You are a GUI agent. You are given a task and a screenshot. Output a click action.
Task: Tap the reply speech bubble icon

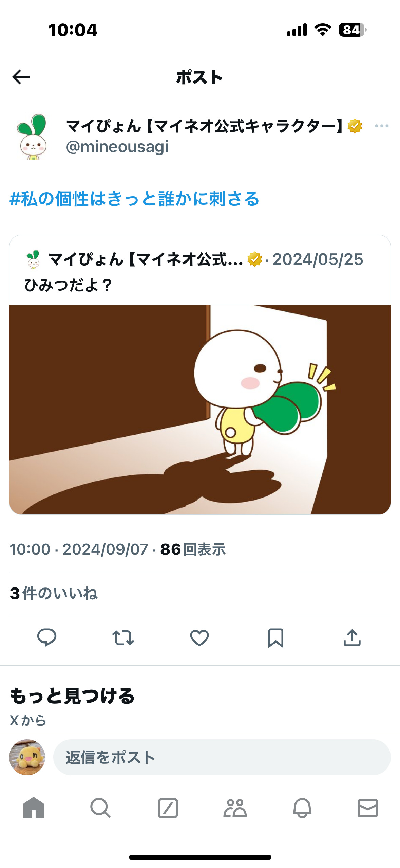[47, 637]
